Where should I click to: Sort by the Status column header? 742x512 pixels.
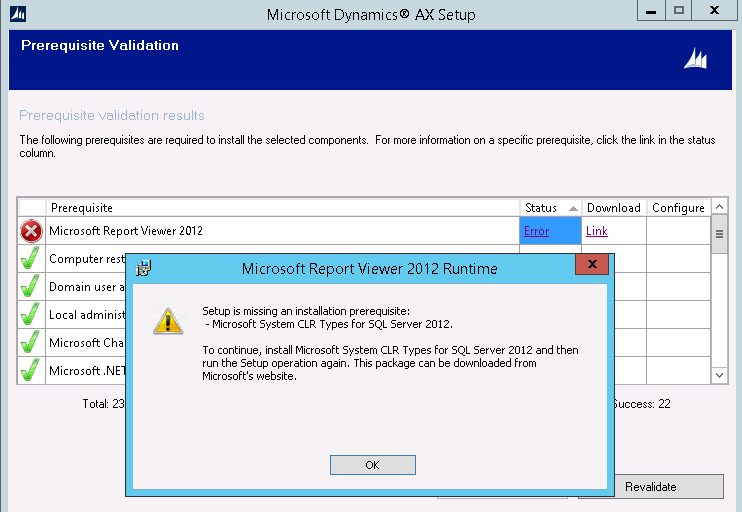coord(550,208)
